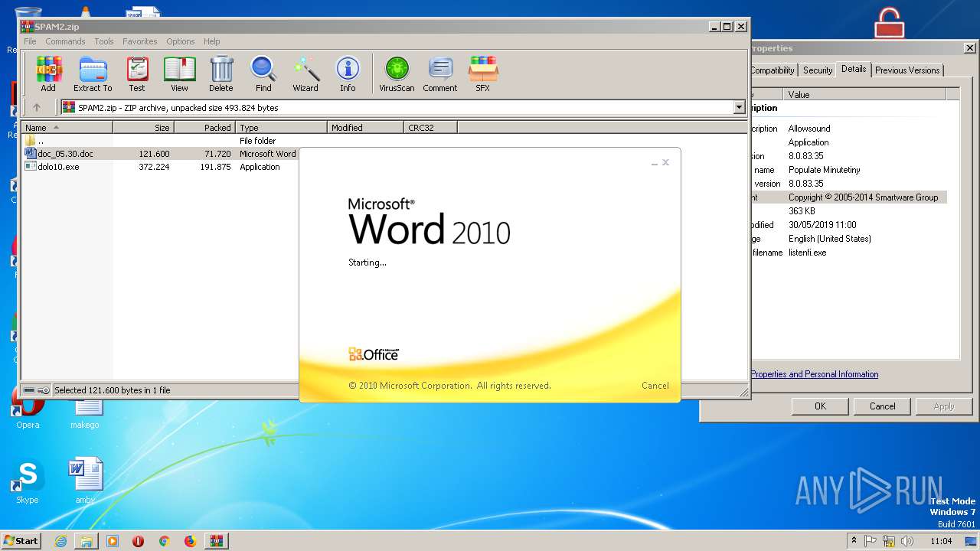Click the volume speaker tray icon
This screenshot has height=551, width=980.
coord(908,541)
